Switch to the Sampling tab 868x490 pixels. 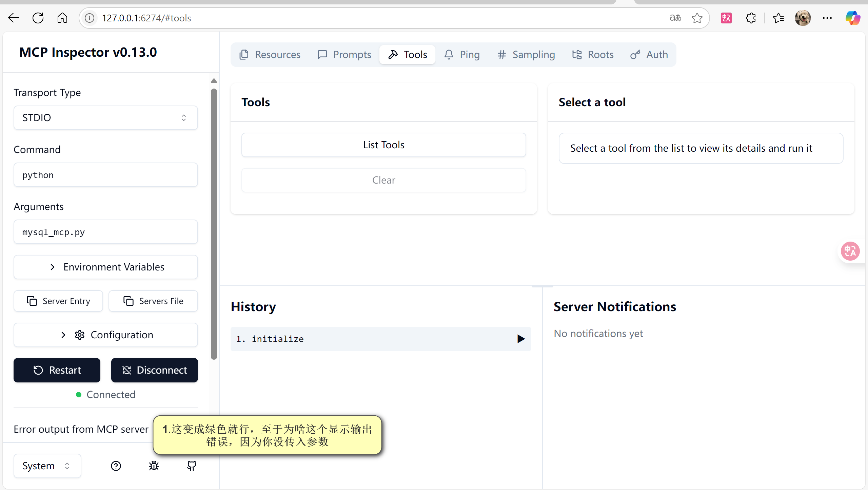coord(526,55)
